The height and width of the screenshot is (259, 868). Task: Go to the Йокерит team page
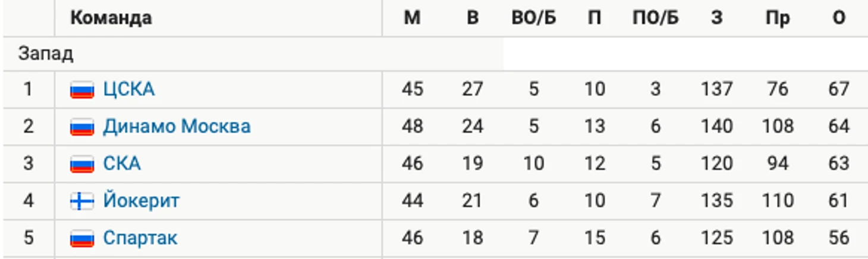(x=141, y=201)
